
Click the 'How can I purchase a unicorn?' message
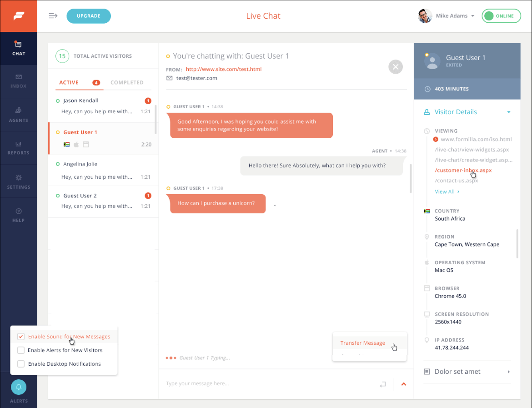click(218, 204)
